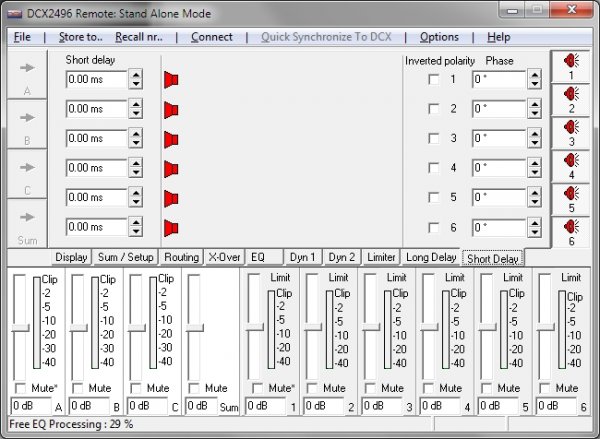The image size is (600, 439).
Task: Enable inverted polarity for output 4
Action: 434,168
